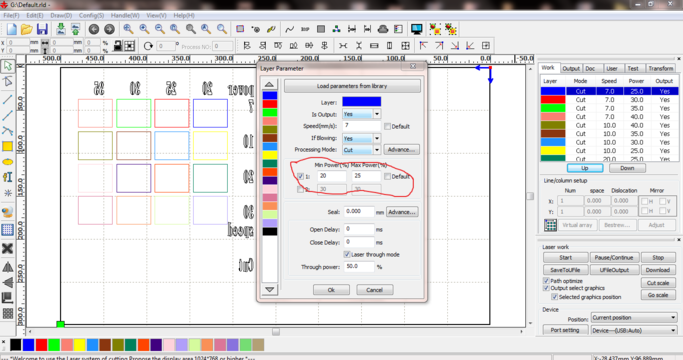The height and width of the screenshot is (360, 683).
Task: Open the Draw(D) menu
Action: pyautogui.click(x=61, y=15)
